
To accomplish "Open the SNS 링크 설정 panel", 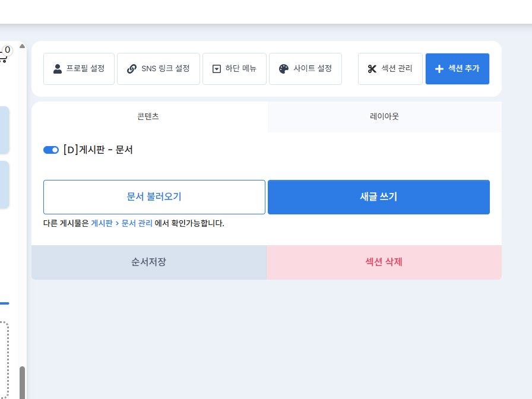I will pyautogui.click(x=158, y=68).
